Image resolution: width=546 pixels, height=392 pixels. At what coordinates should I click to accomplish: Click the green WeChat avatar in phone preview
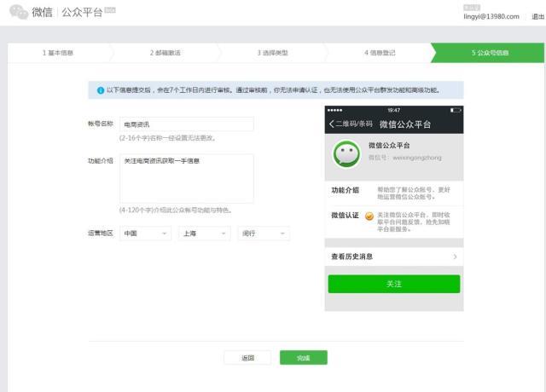coord(346,153)
